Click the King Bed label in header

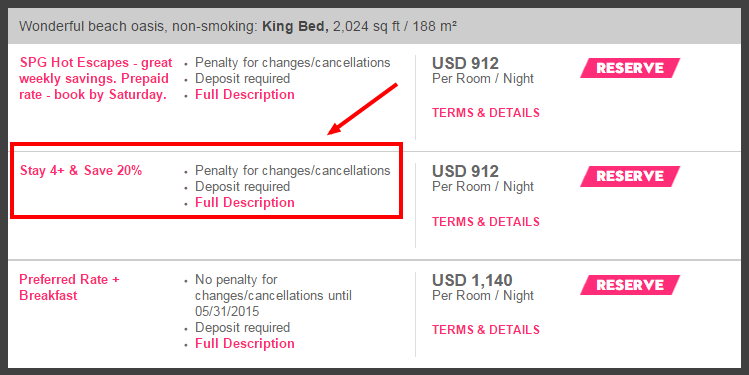pos(295,26)
